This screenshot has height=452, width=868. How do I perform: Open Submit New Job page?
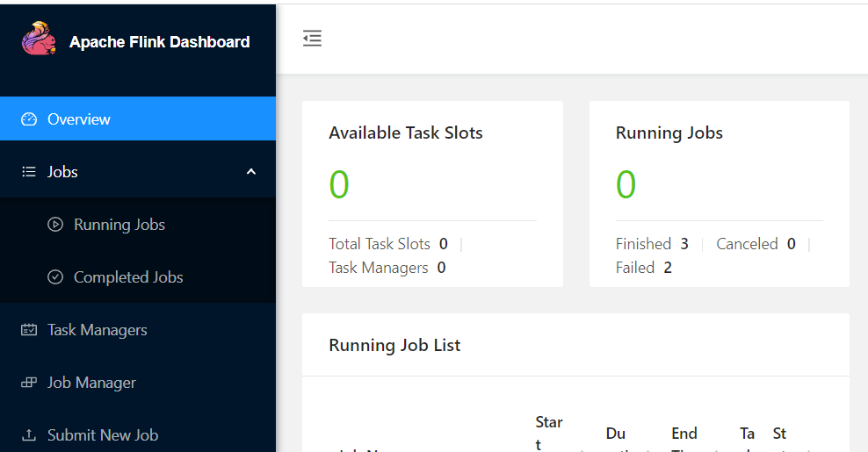[138, 434]
